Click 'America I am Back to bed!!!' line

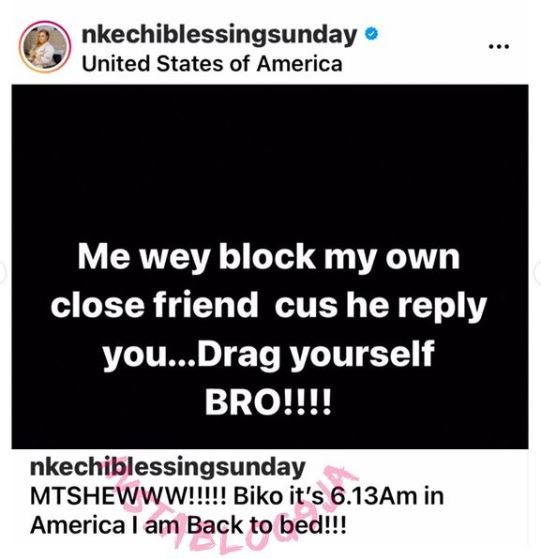click(188, 526)
